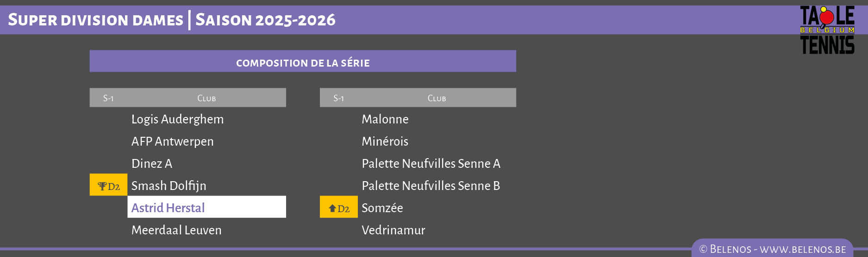Click the right table's S-1 column header
This screenshot has height=257, width=868.
point(338,98)
